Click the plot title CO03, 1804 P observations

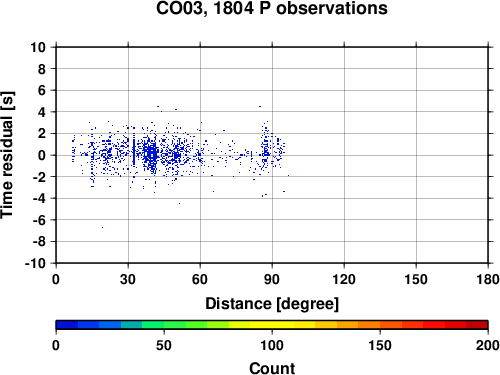(272, 8)
